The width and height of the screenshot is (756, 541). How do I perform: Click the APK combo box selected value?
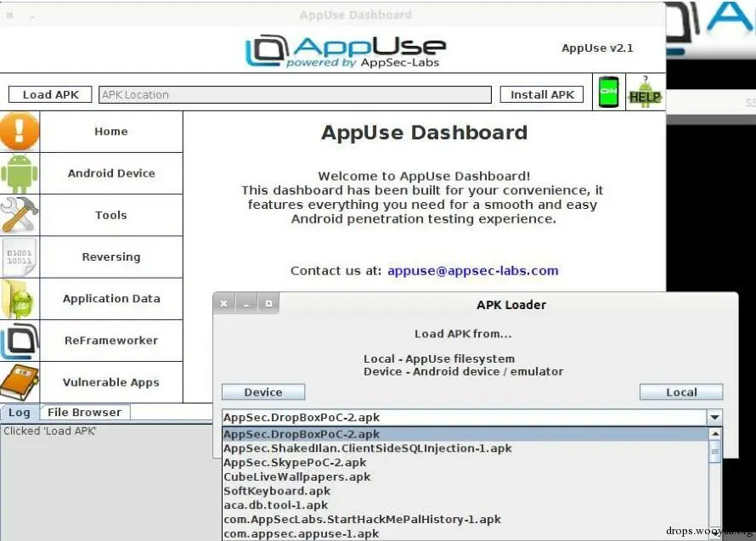click(465, 418)
